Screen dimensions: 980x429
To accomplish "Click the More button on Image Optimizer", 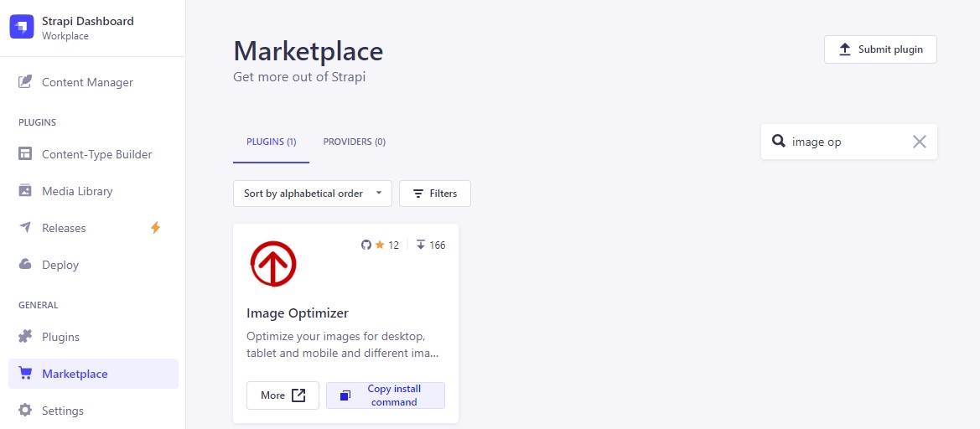I will [x=283, y=395].
